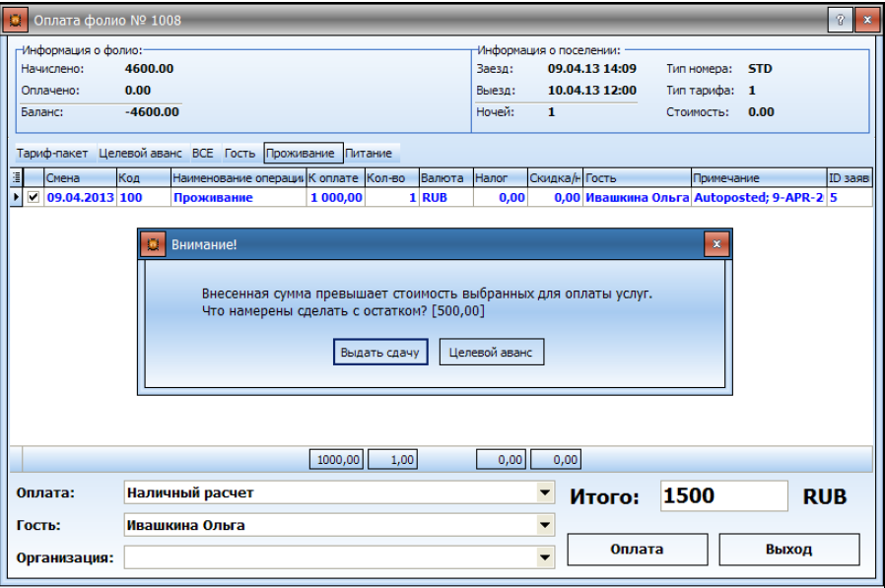Click the application icon in the main title bar
This screenshot has height=588, width=885.
pyautogui.click(x=15, y=20)
